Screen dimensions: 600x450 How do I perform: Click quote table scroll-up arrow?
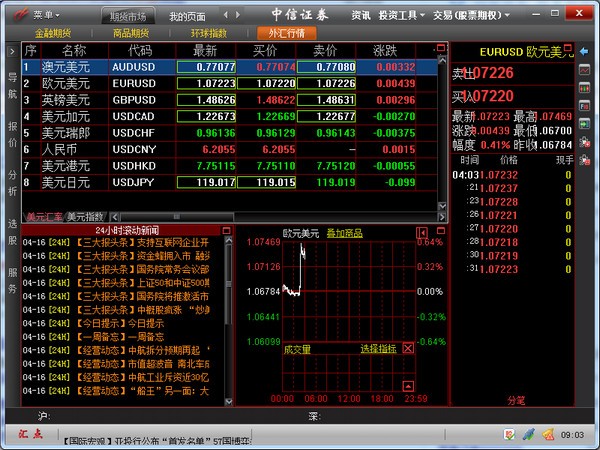click(x=442, y=60)
